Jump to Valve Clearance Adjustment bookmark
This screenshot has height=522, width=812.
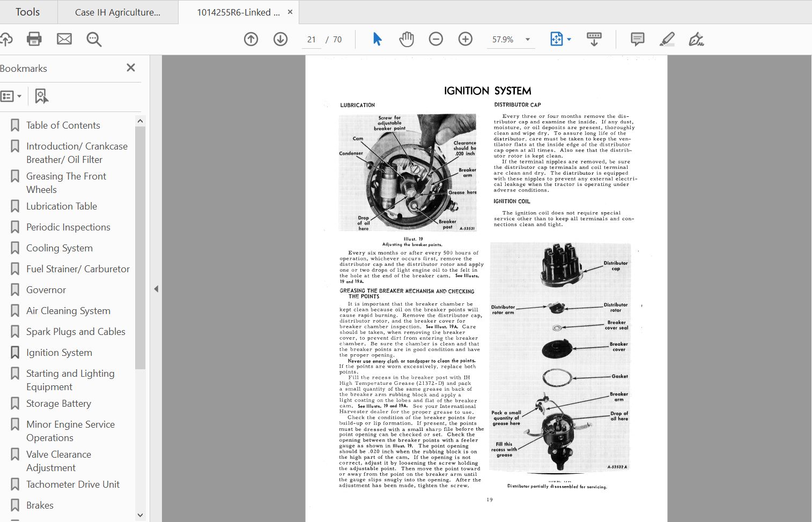pyautogui.click(x=58, y=461)
